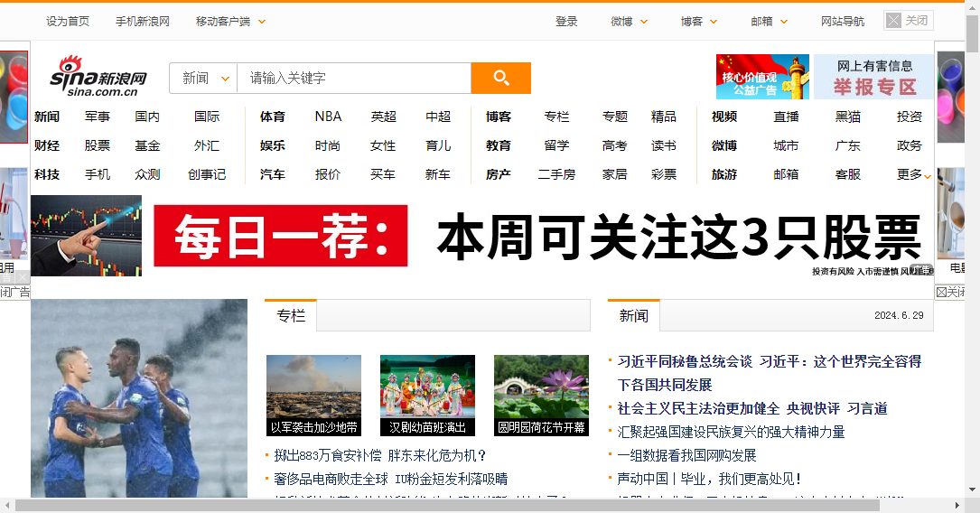Close the top bar with 关闭 button
The height and width of the screenshot is (513, 980).
tap(908, 21)
